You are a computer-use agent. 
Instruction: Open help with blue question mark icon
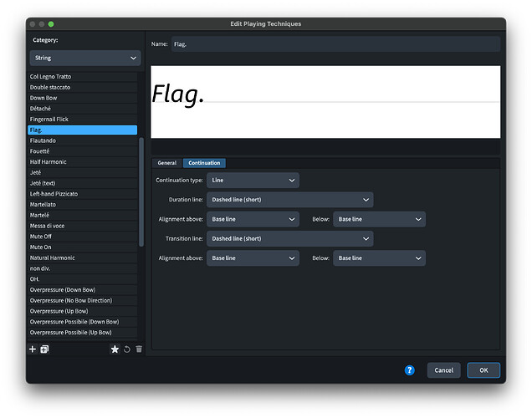point(410,370)
